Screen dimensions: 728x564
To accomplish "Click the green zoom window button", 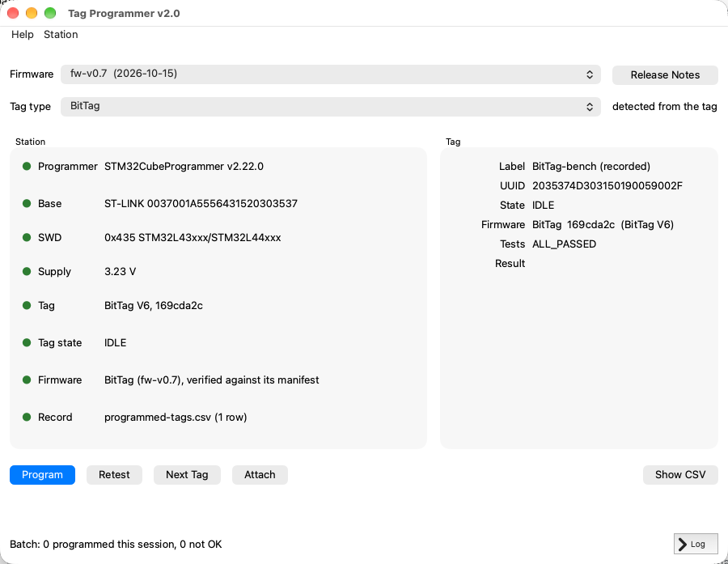I will point(50,13).
